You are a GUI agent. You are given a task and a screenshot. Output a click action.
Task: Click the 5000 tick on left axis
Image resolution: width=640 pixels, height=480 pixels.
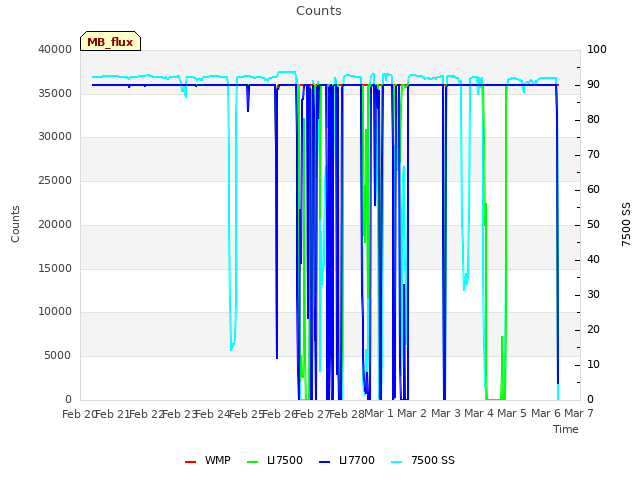pos(58,356)
